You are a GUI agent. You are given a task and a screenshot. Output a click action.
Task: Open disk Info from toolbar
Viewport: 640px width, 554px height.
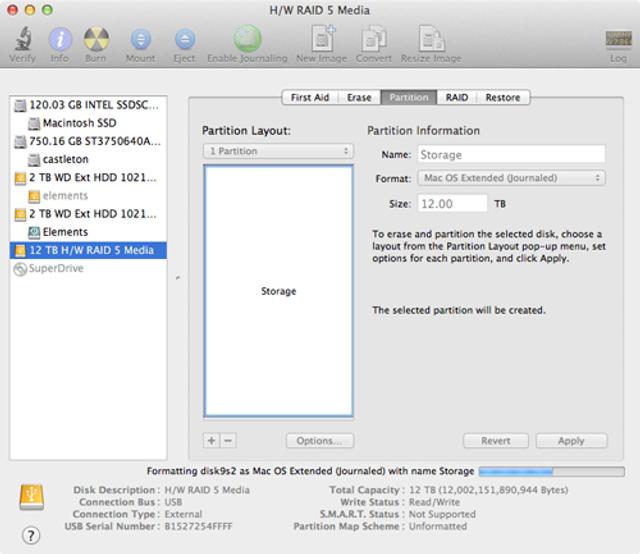(60, 41)
